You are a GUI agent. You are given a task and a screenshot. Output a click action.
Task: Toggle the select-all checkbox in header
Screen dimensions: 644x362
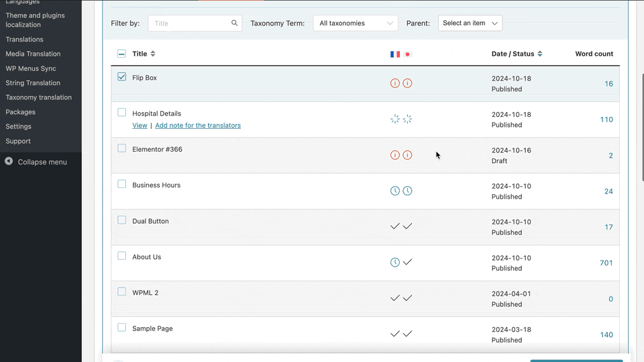pyautogui.click(x=121, y=54)
